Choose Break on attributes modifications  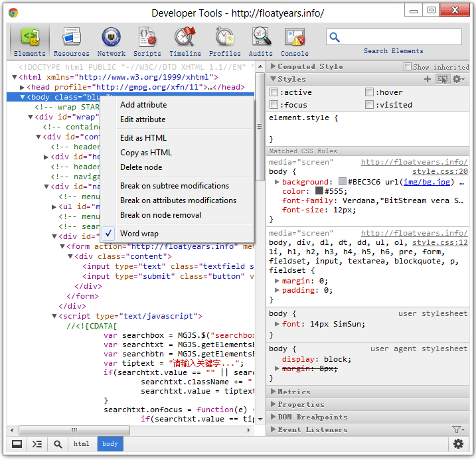click(x=178, y=200)
